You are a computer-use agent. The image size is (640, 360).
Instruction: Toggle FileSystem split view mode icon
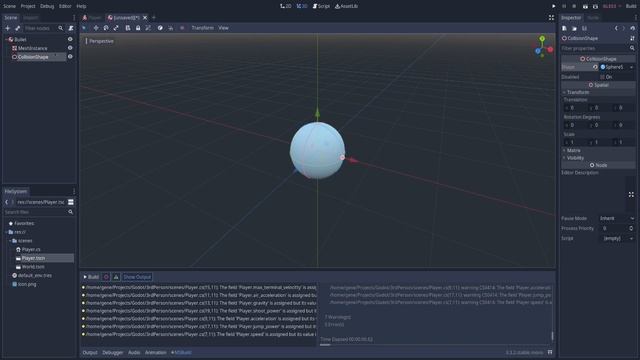pos(71,202)
